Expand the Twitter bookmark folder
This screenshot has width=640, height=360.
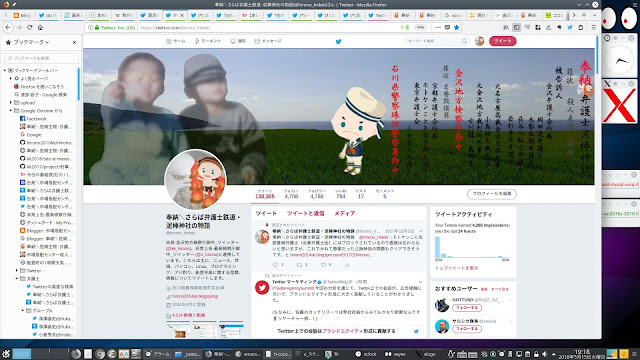17,271
